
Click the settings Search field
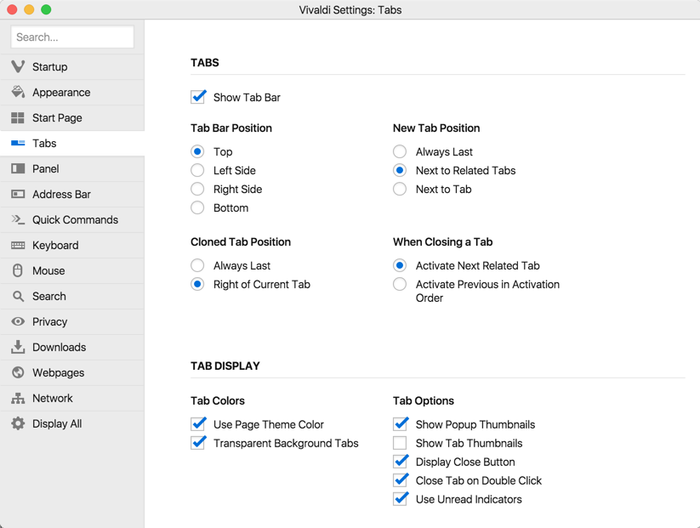click(x=72, y=37)
